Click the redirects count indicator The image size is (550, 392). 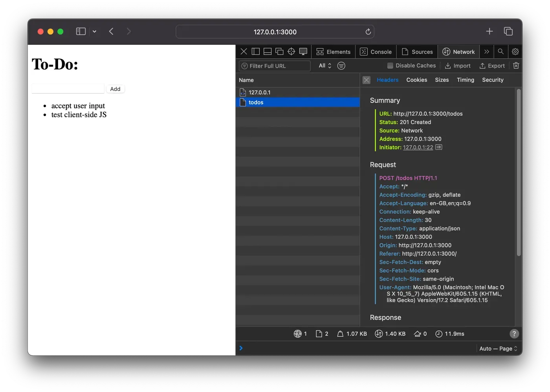click(x=420, y=334)
